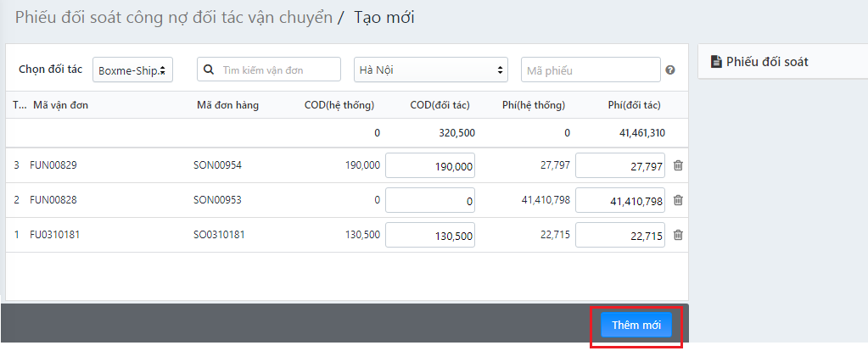Edit partner COD field showing 190,000
868x351 pixels.
tap(430, 165)
